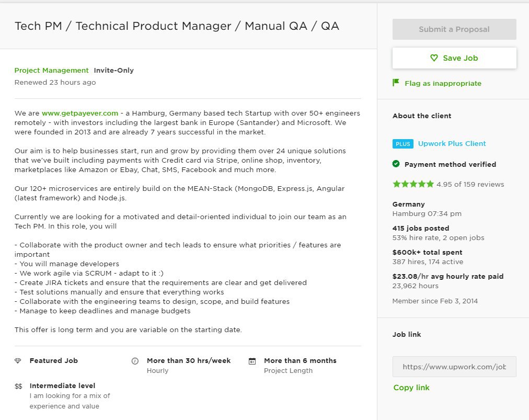Image resolution: width=529 pixels, height=420 pixels.
Task: Save this job with Save Job button
Action: coord(454,58)
